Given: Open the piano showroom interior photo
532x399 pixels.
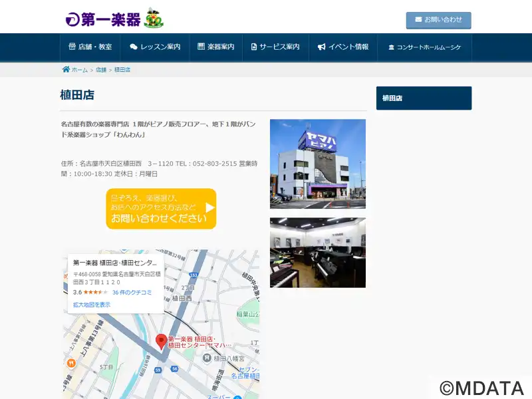Looking at the screenshot, I should [318, 253].
